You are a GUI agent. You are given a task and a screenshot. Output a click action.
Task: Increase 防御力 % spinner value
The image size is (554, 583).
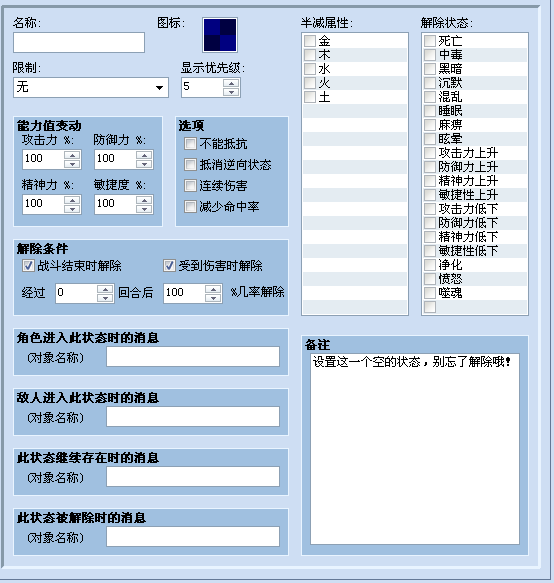click(144, 155)
